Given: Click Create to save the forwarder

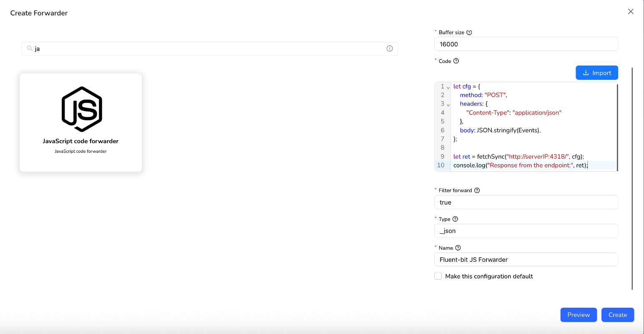Looking at the screenshot, I should (617, 315).
